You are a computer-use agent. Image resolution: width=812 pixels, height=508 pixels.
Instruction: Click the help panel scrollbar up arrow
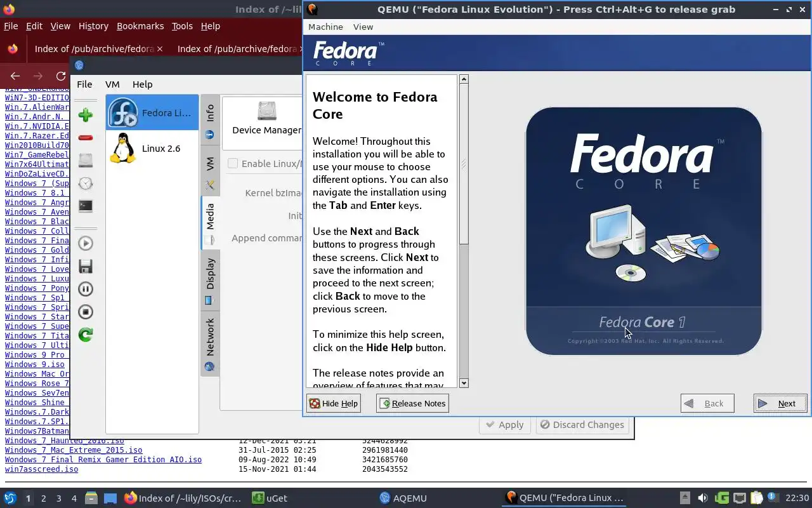point(464,79)
